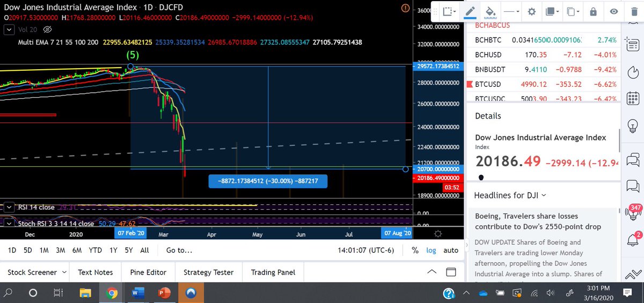Screen dimensions: 644x303
Task: Toggle log scale mode
Action: pyautogui.click(x=431, y=250)
